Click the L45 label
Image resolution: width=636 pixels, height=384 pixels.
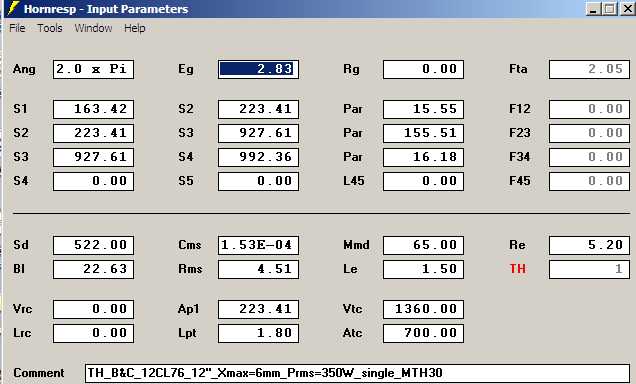[353, 181]
